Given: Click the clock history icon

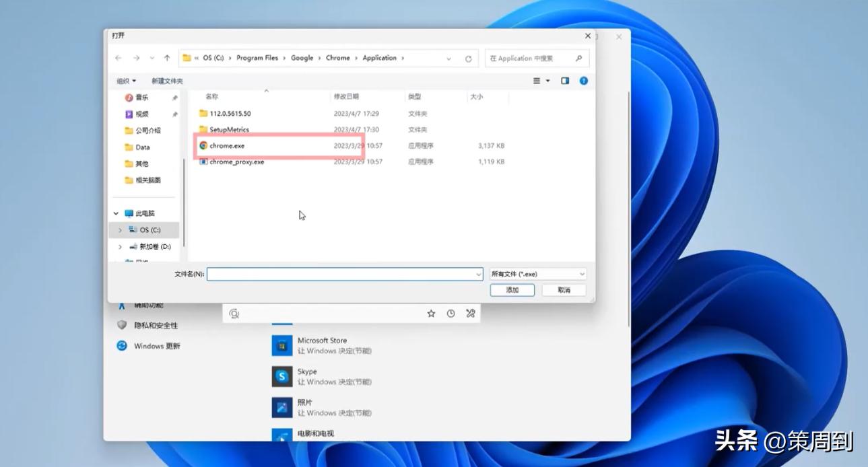Looking at the screenshot, I should click(450, 314).
